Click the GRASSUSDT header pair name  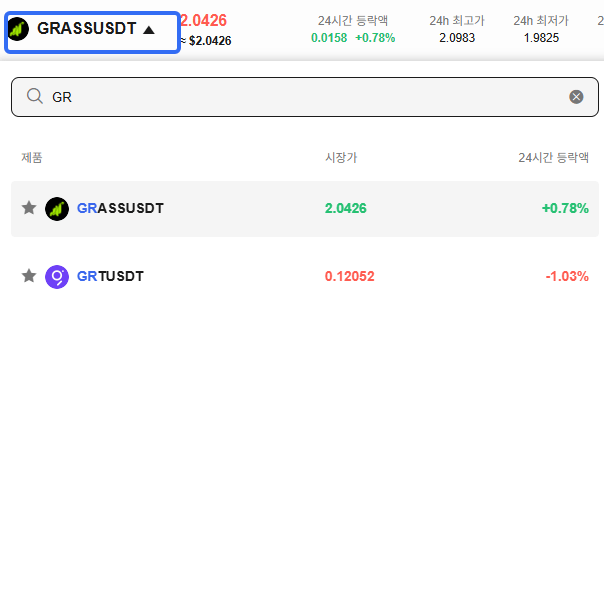[87, 29]
